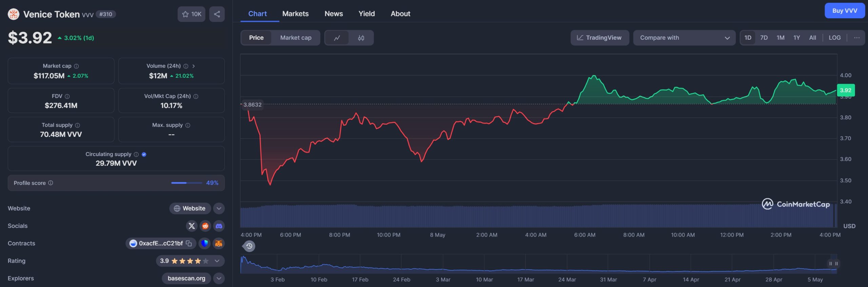Open the Yield tab
The image size is (868, 287).
click(367, 14)
